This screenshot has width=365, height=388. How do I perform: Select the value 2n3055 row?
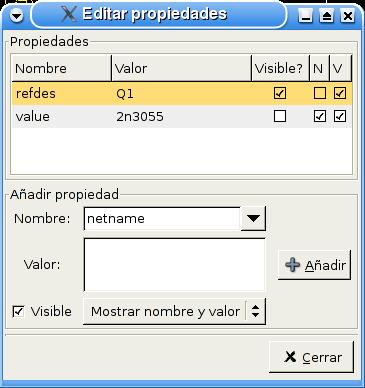click(182, 117)
